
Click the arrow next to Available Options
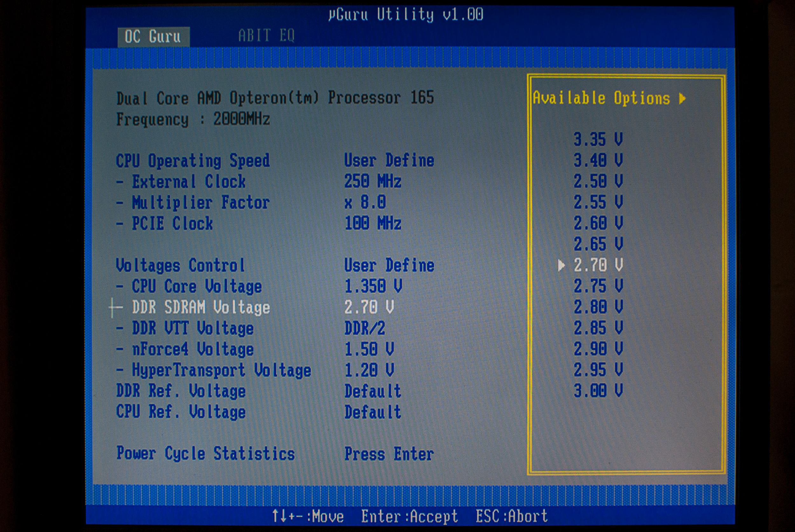coord(682,99)
